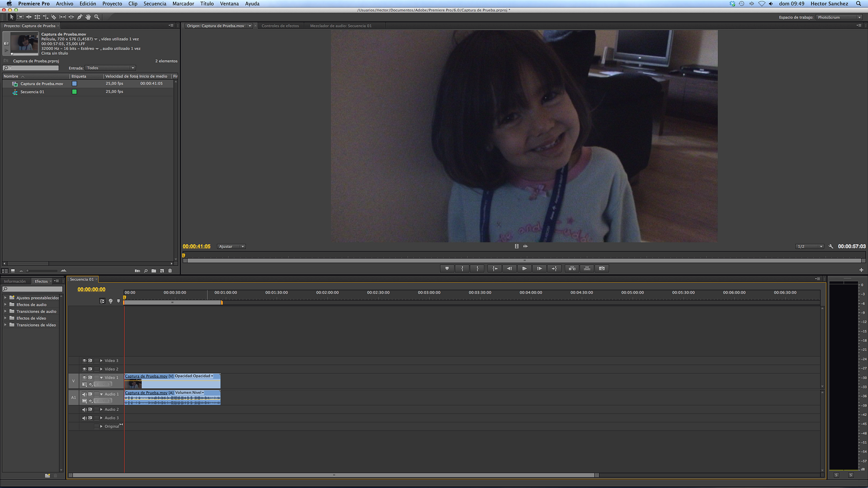The width and height of the screenshot is (868, 488).
Task: Click the Overwrite edit button
Action: (587, 268)
